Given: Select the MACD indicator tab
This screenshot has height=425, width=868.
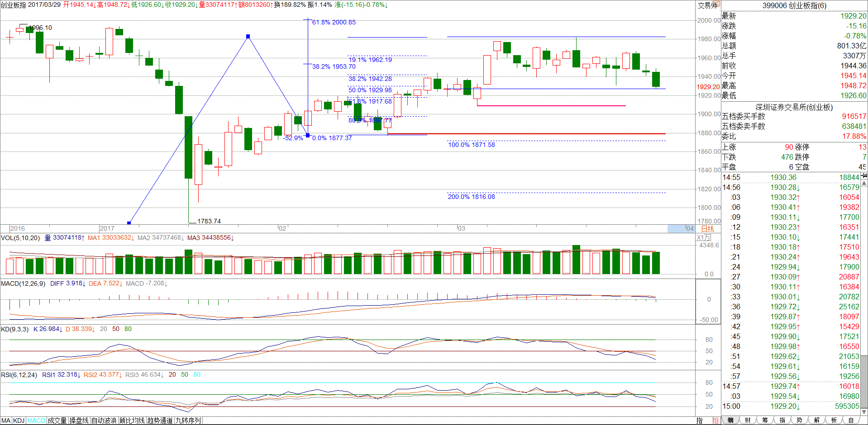Looking at the screenshot, I should [36, 420].
